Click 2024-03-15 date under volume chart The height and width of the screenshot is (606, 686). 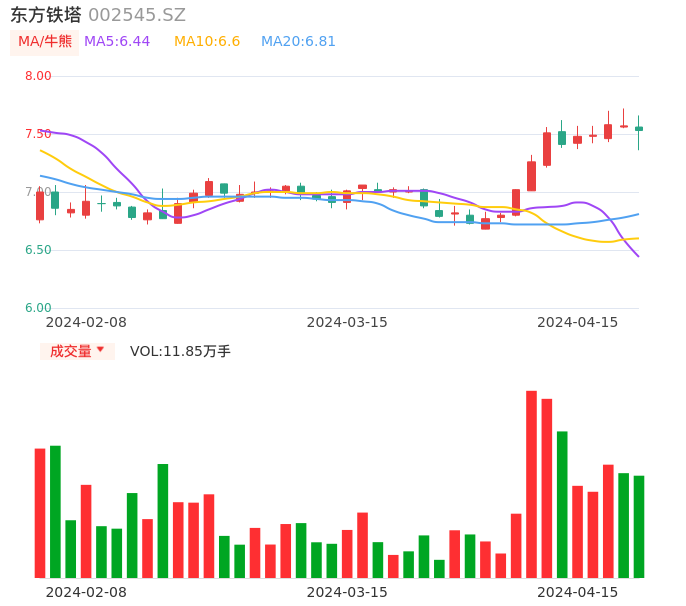[347, 592]
